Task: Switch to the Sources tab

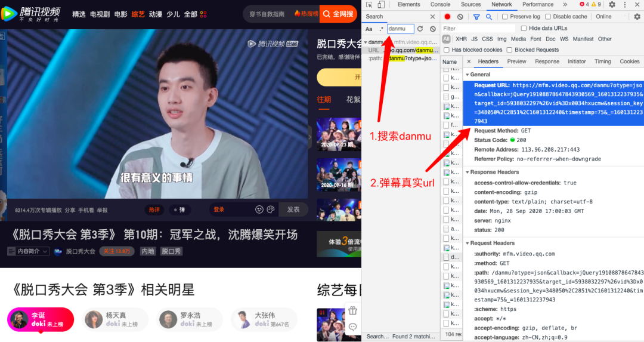Action: [470, 5]
